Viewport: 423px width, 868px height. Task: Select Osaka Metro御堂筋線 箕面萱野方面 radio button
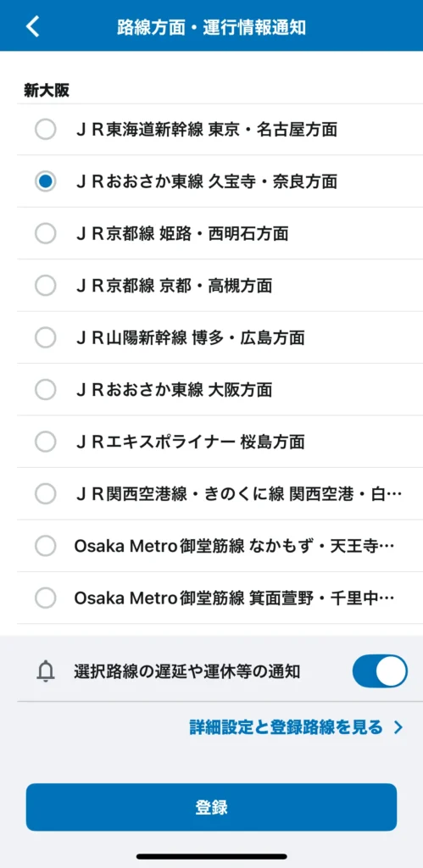[46, 598]
